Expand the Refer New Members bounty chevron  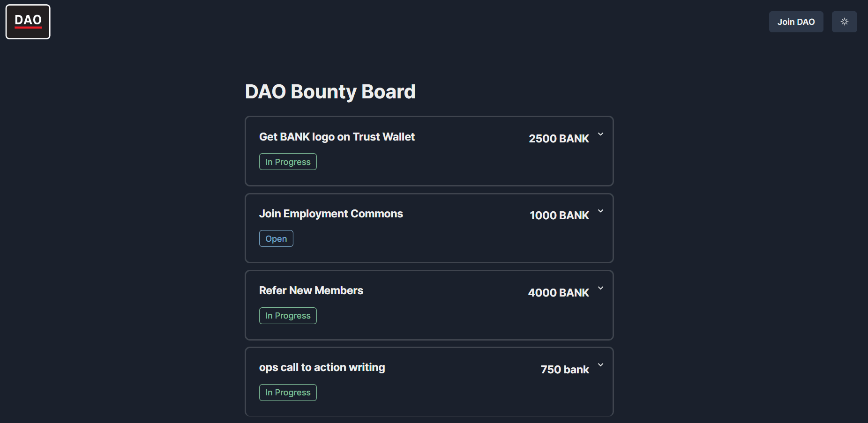pyautogui.click(x=600, y=288)
